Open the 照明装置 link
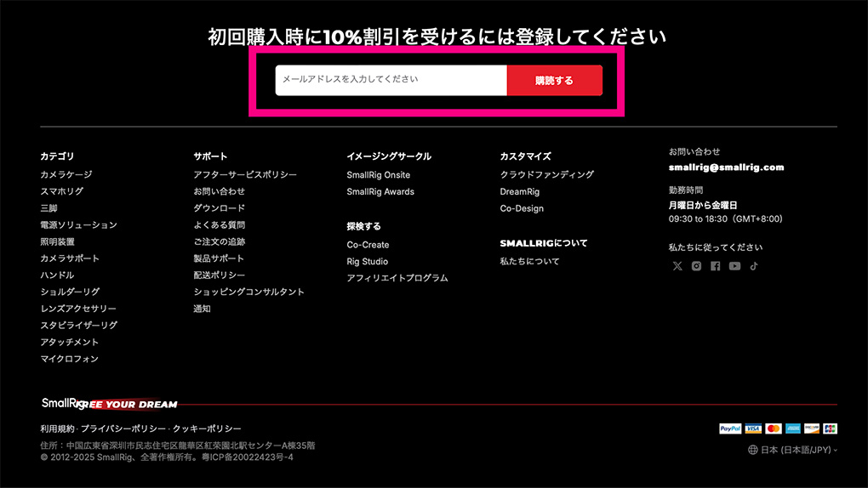Screen dimensions: 868x488 point(57,241)
